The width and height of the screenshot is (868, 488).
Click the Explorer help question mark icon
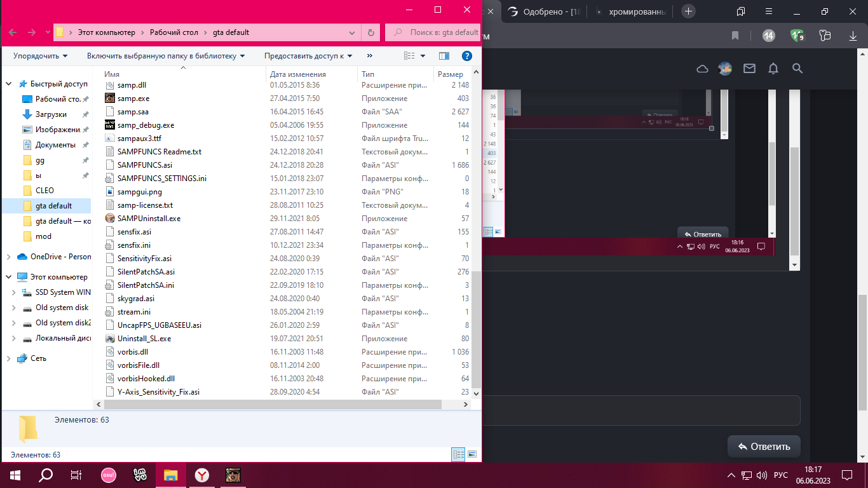click(466, 56)
